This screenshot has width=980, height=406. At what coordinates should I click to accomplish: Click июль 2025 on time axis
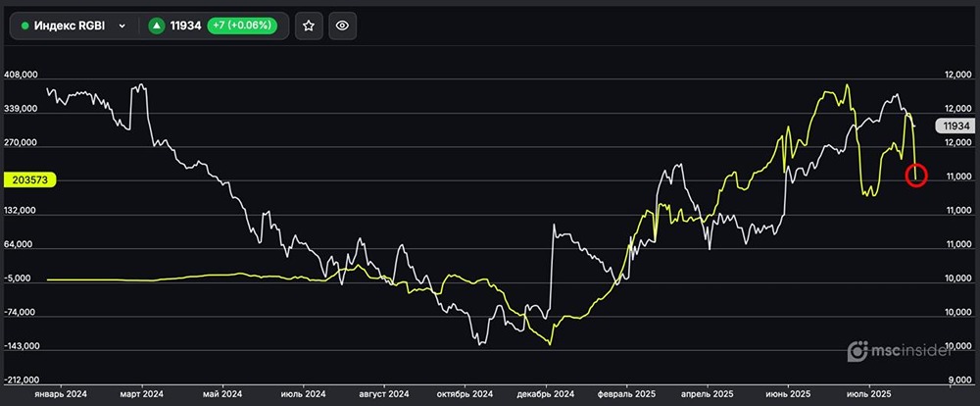click(x=868, y=392)
